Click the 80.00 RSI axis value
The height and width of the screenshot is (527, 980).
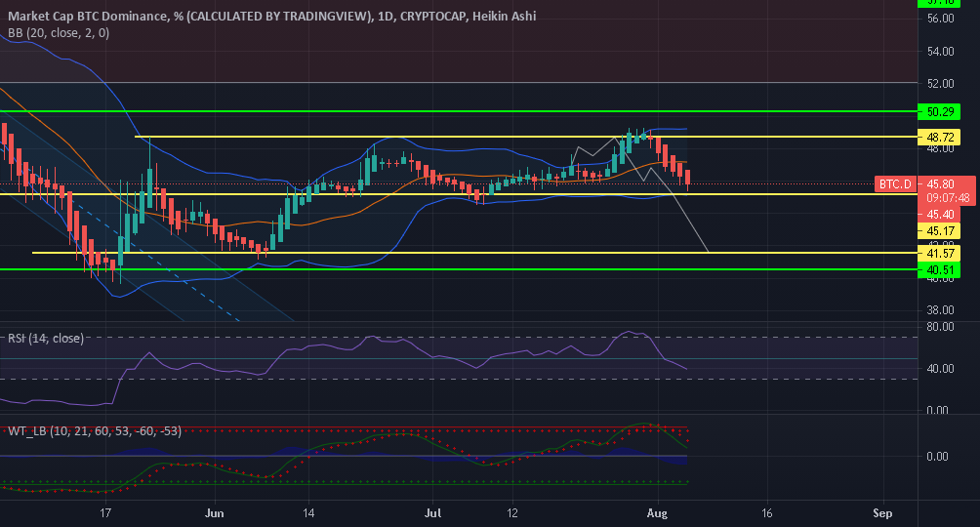(x=940, y=326)
